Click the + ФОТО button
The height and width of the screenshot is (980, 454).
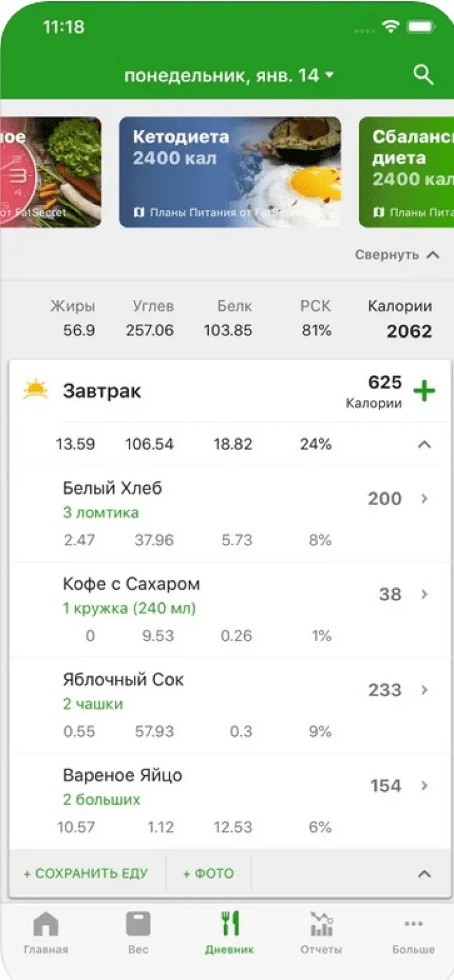coord(208,874)
